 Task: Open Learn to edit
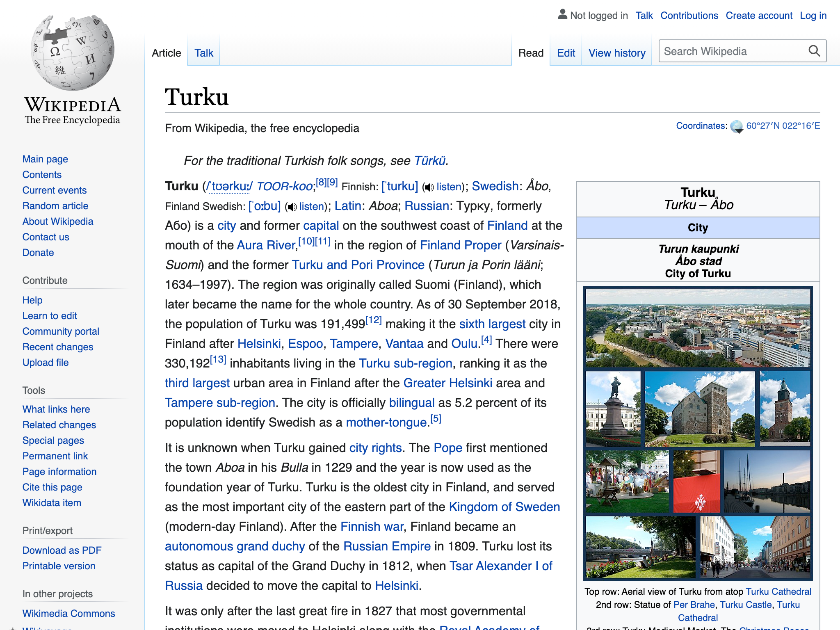50,316
